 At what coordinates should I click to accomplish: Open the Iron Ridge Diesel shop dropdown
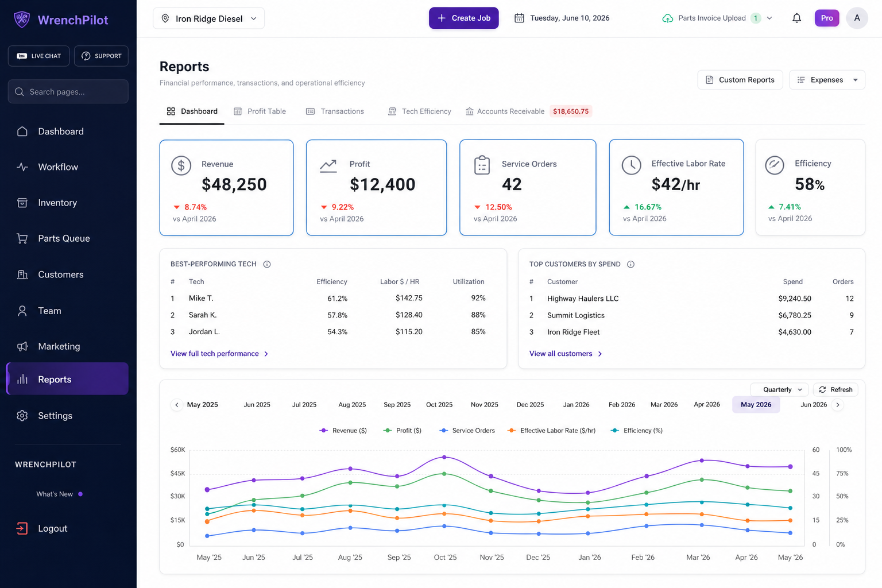209,18
